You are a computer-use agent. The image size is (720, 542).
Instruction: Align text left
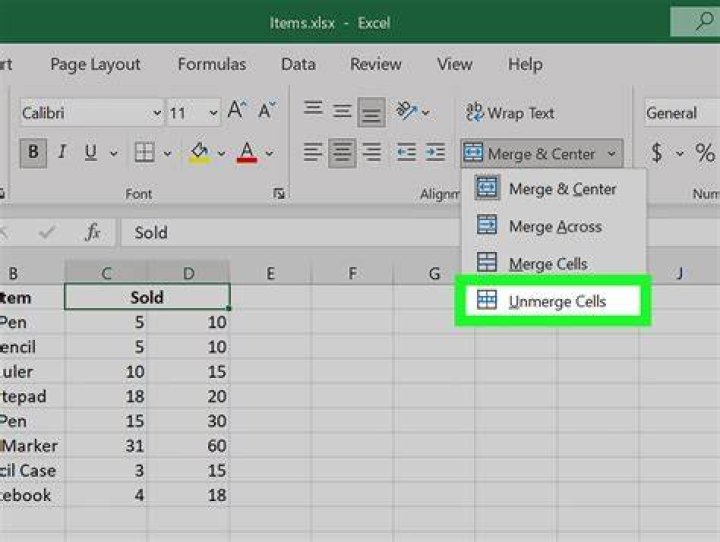pos(313,152)
